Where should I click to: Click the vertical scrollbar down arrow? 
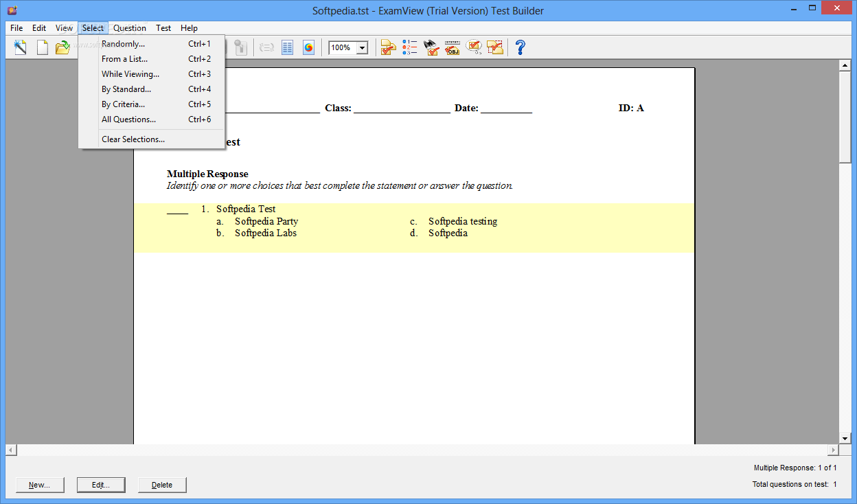[x=845, y=438]
